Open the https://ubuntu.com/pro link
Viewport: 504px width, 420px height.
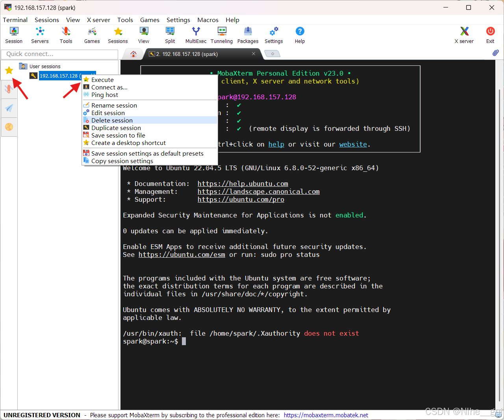pyautogui.click(x=241, y=199)
